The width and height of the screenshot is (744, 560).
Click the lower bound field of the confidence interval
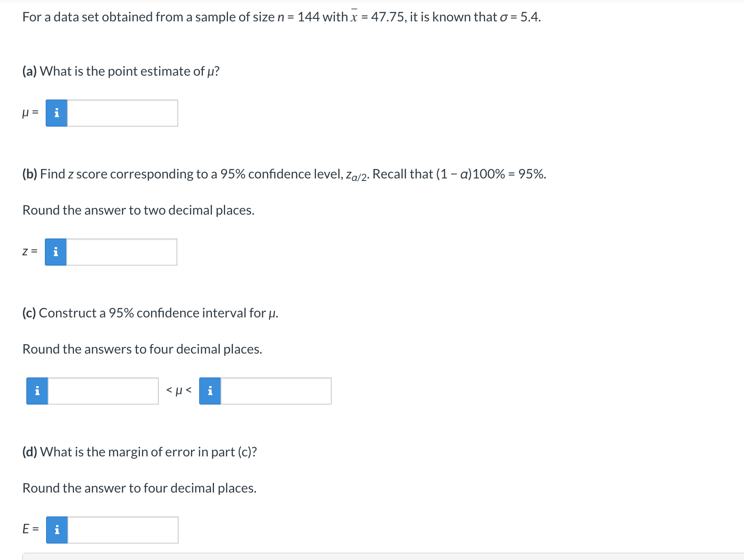coord(103,391)
